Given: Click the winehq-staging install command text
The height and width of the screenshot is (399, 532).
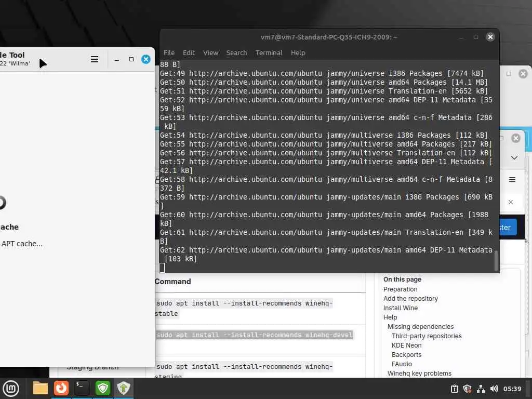Looking at the screenshot, I should (244, 371).
